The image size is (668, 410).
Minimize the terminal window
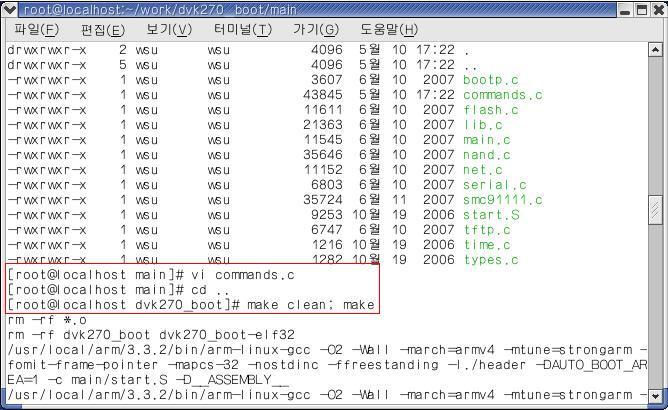point(625,9)
